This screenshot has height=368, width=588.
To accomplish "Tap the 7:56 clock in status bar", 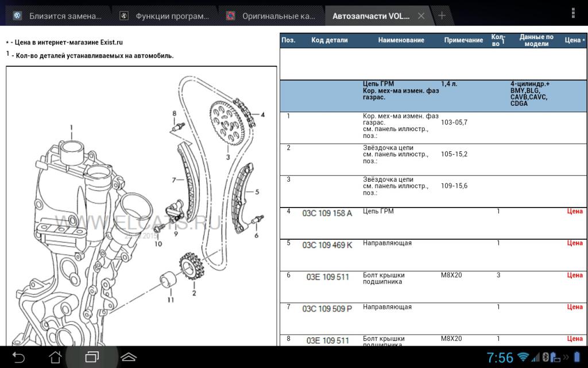I will coord(500,357).
